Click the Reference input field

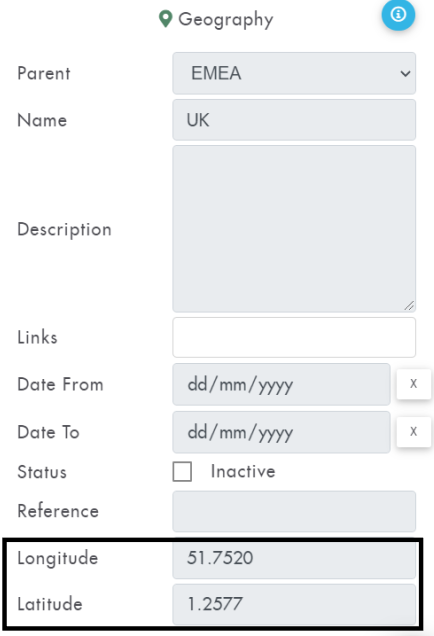[294, 511]
